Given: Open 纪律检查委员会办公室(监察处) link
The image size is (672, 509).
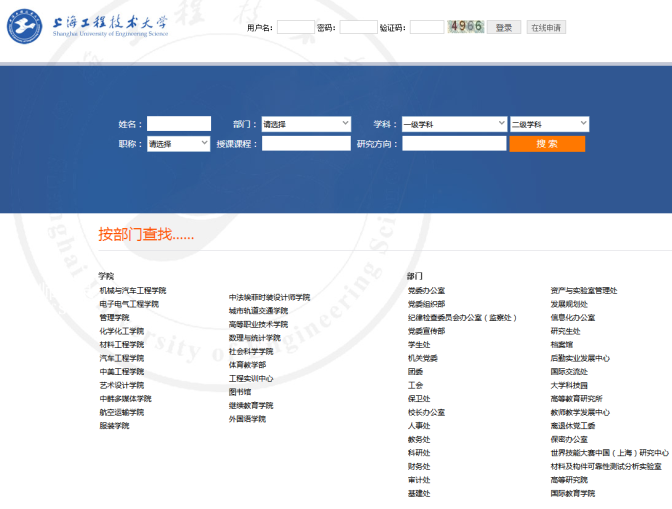Looking at the screenshot, I should (462, 317).
